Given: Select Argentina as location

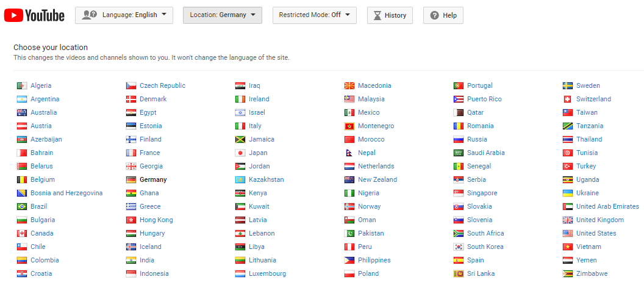Looking at the screenshot, I should point(45,99).
